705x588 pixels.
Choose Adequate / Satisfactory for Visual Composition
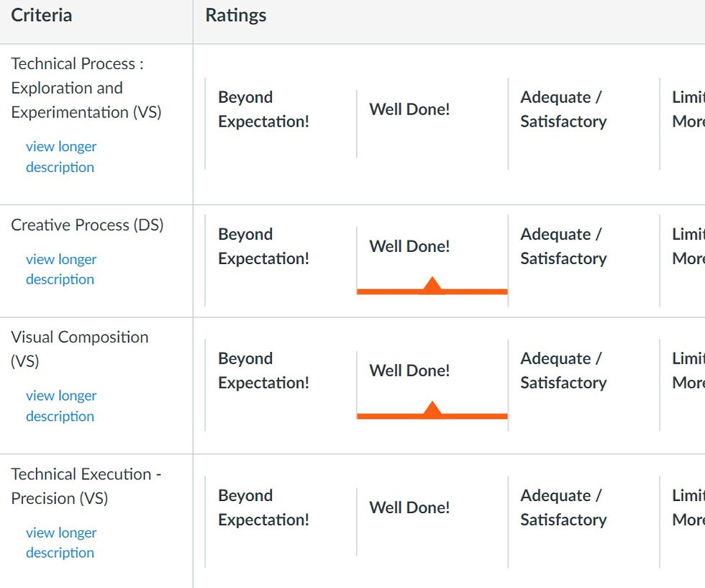click(x=563, y=371)
